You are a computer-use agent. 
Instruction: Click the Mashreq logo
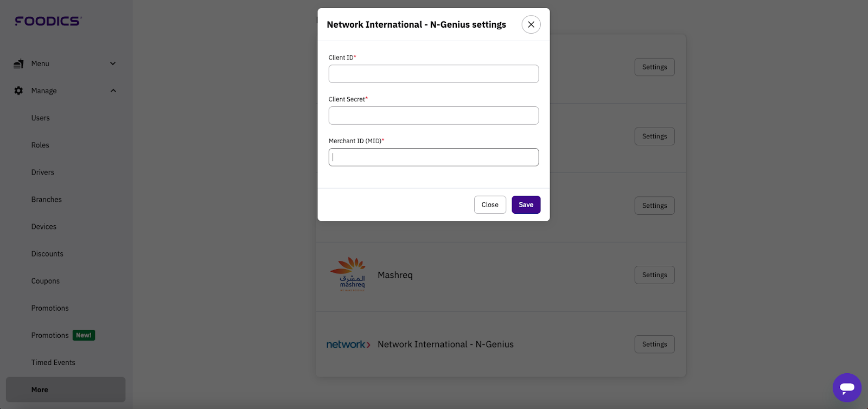tap(348, 274)
